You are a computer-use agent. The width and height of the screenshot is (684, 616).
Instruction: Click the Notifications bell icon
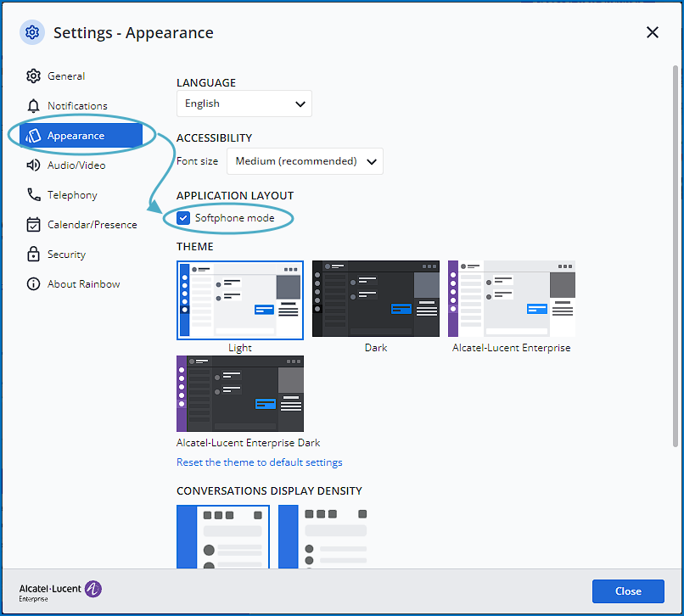[x=33, y=106]
